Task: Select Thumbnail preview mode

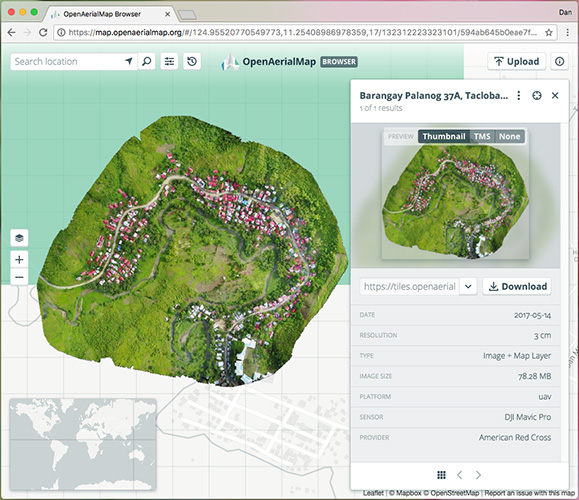Action: click(x=444, y=137)
